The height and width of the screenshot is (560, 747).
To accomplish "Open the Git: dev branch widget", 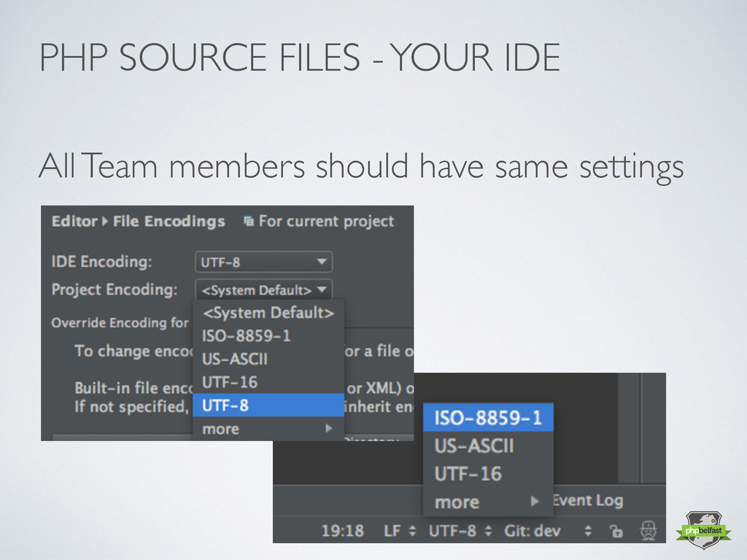I will pyautogui.click(x=548, y=531).
